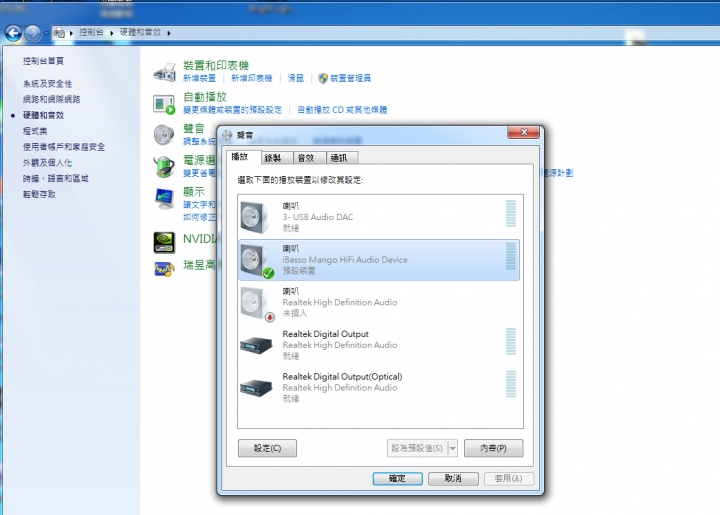
Task: Confirm with the 確定 button
Action: (x=398, y=478)
